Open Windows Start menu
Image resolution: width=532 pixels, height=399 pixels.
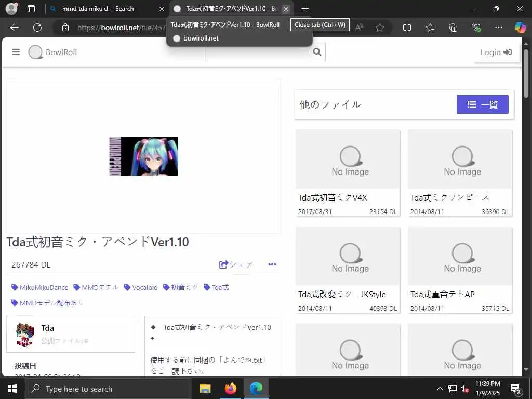12,389
